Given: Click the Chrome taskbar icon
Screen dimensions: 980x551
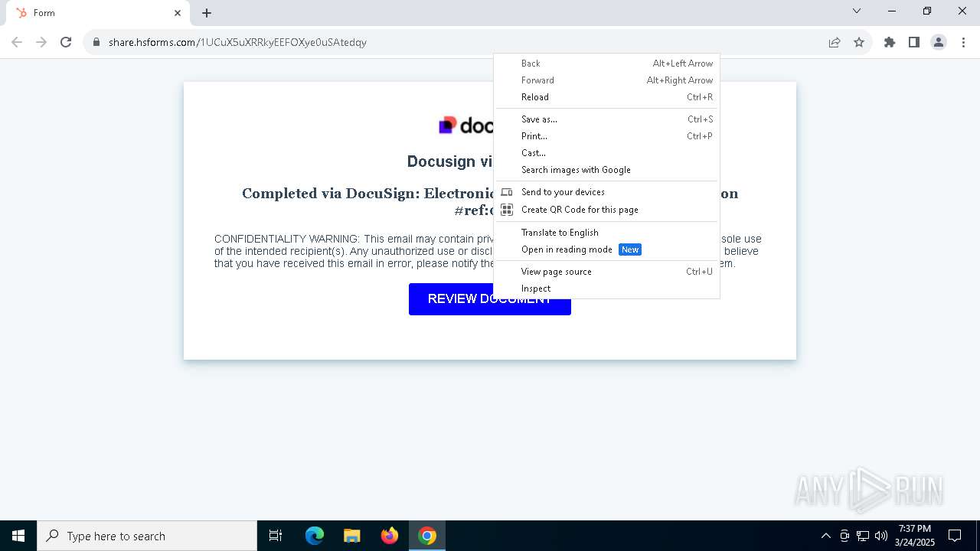Looking at the screenshot, I should click(427, 536).
